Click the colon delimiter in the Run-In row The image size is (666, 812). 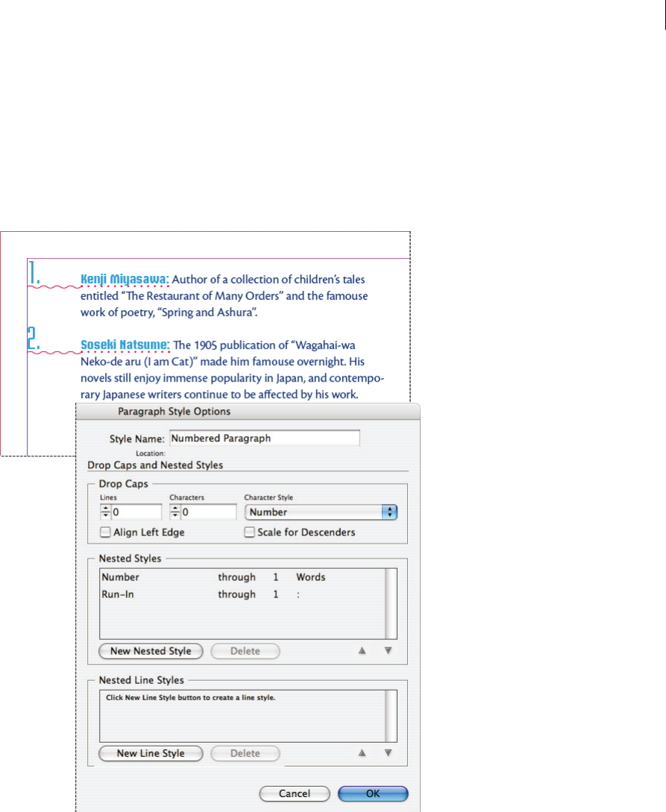298,595
